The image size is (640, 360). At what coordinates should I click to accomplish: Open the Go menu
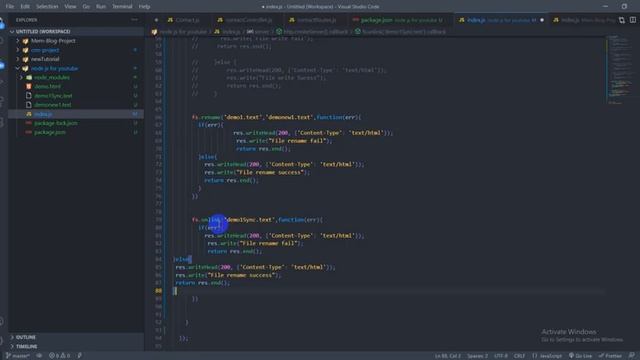tap(86, 7)
